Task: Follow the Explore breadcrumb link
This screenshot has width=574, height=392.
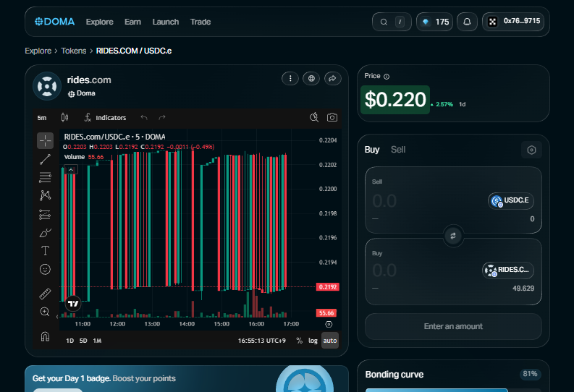Action: (x=38, y=51)
